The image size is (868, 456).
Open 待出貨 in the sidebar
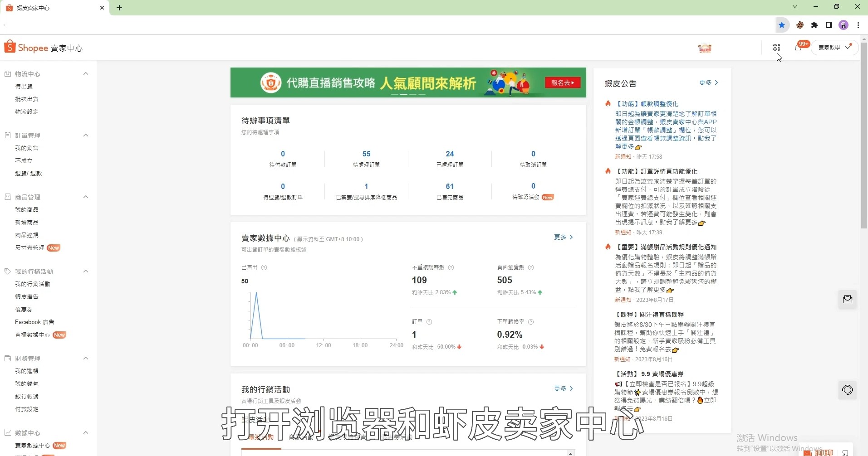[24, 86]
